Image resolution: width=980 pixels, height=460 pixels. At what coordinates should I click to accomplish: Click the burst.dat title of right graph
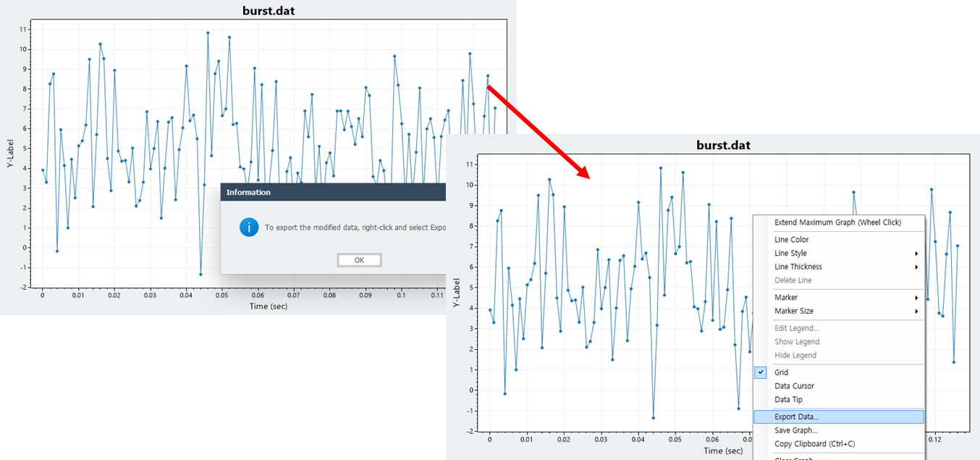click(x=723, y=145)
